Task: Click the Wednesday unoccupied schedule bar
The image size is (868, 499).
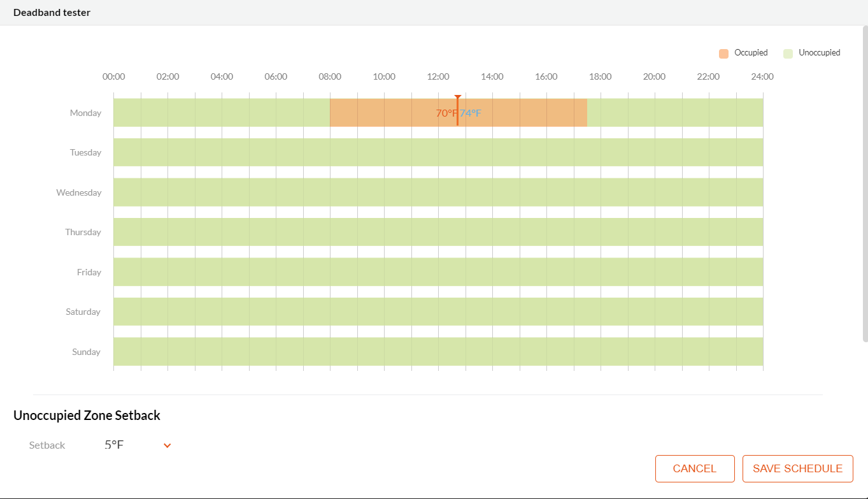Action: (x=438, y=192)
